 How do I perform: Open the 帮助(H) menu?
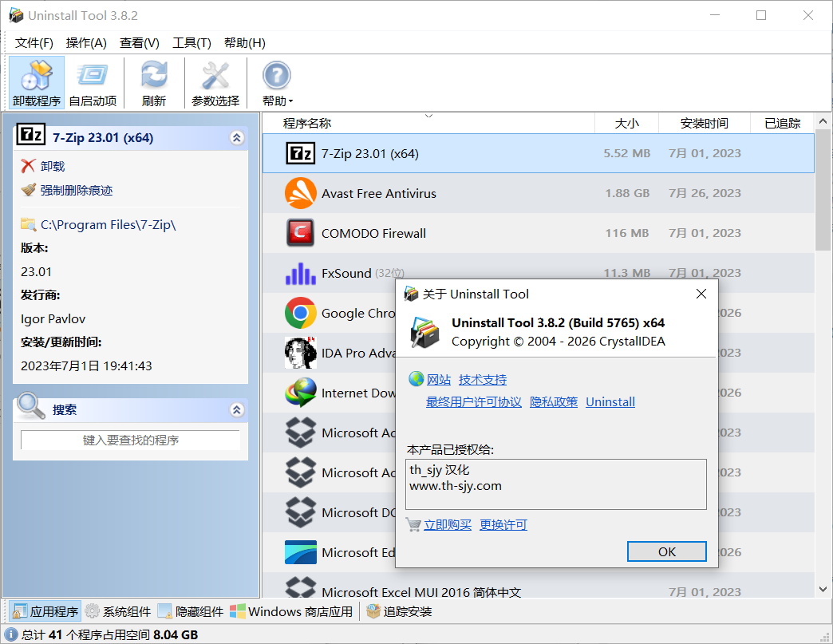click(244, 43)
